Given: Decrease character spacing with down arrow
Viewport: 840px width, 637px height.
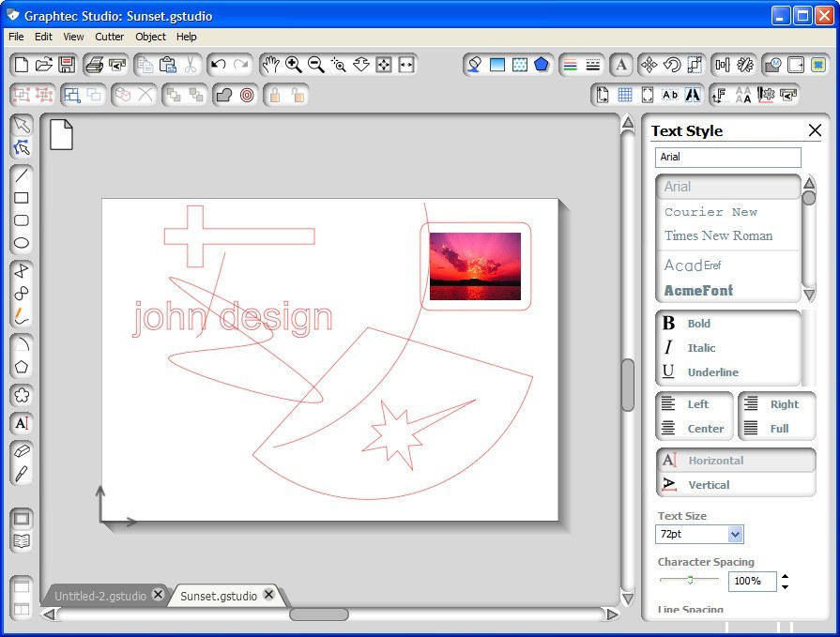Looking at the screenshot, I should pyautogui.click(x=785, y=586).
